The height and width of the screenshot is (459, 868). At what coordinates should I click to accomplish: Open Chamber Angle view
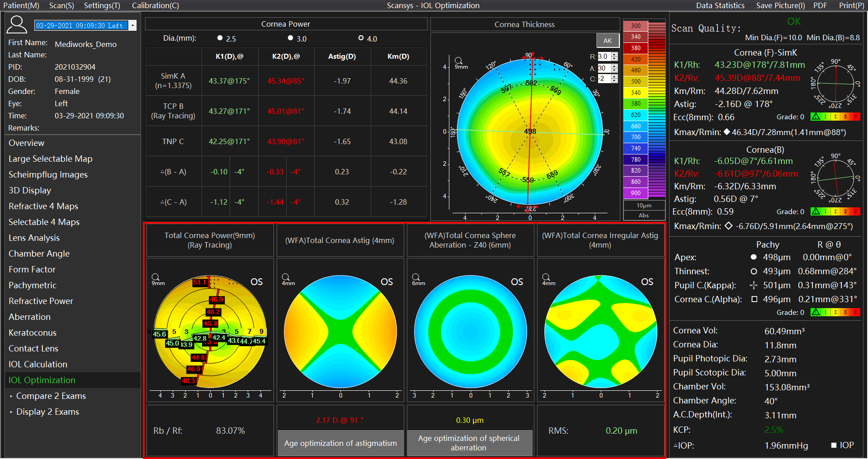click(73, 253)
